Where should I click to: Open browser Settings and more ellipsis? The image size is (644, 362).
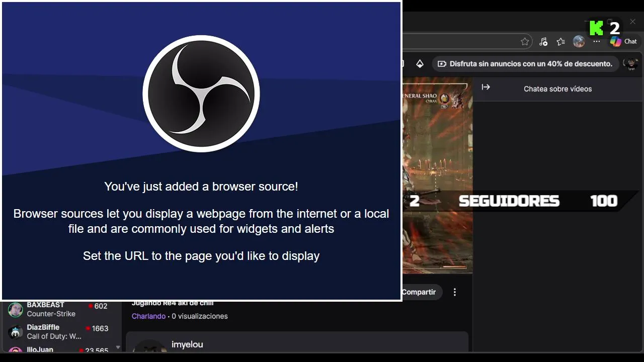pos(597,42)
